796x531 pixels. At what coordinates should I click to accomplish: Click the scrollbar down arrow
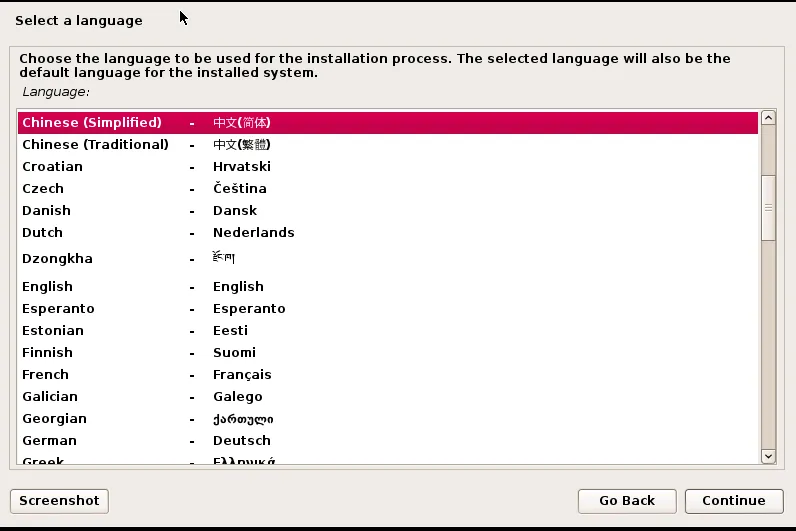(x=768, y=456)
